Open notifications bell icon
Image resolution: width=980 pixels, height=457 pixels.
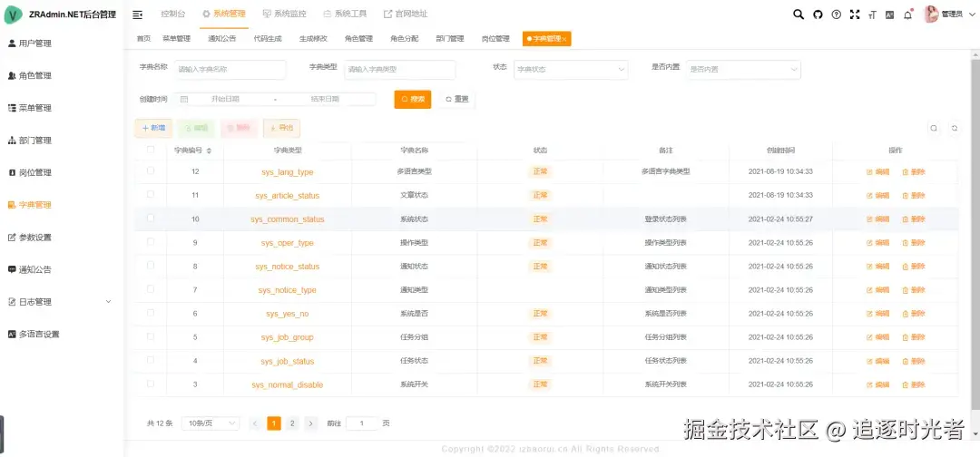pyautogui.click(x=907, y=15)
